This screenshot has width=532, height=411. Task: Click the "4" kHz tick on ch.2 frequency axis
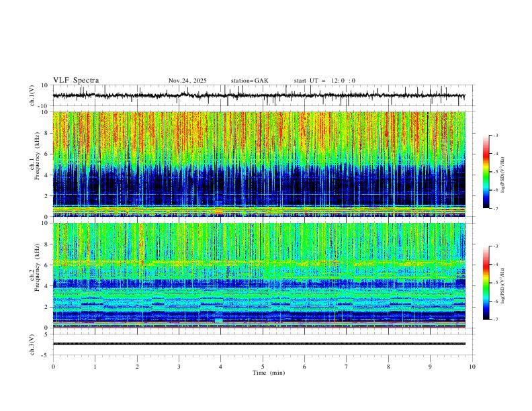(x=47, y=286)
